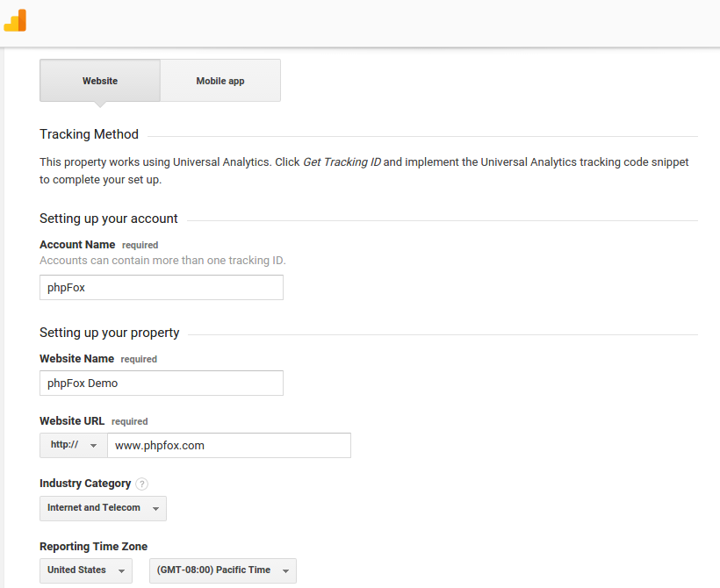720x588 pixels.
Task: Click the 'Industry Category' label
Action: [85, 484]
